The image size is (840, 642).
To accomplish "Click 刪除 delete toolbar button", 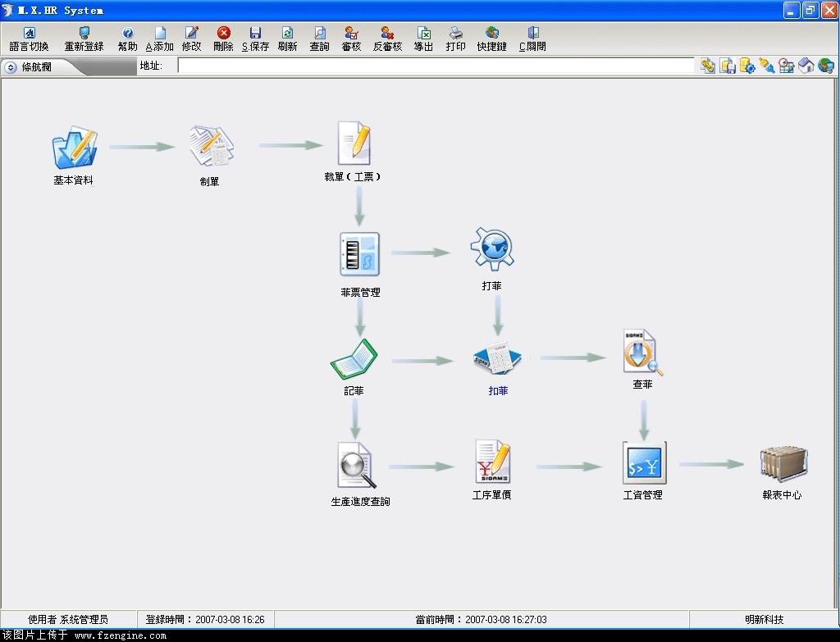I will [x=223, y=39].
